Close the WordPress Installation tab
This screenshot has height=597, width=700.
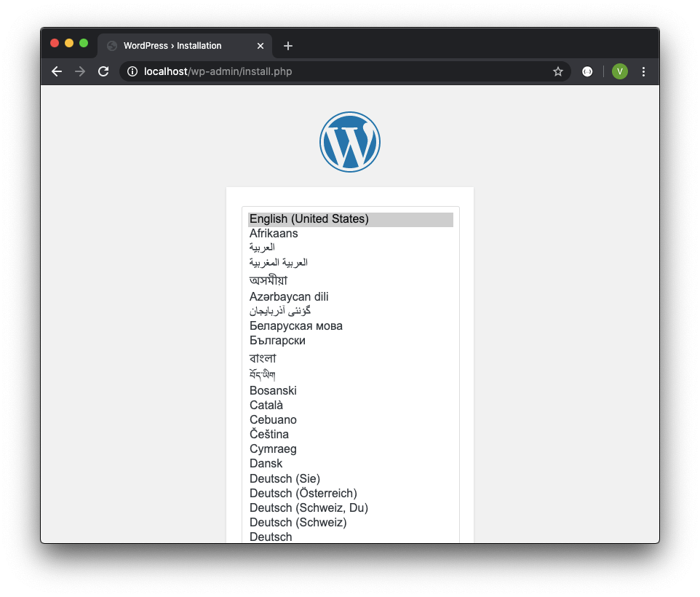click(260, 46)
